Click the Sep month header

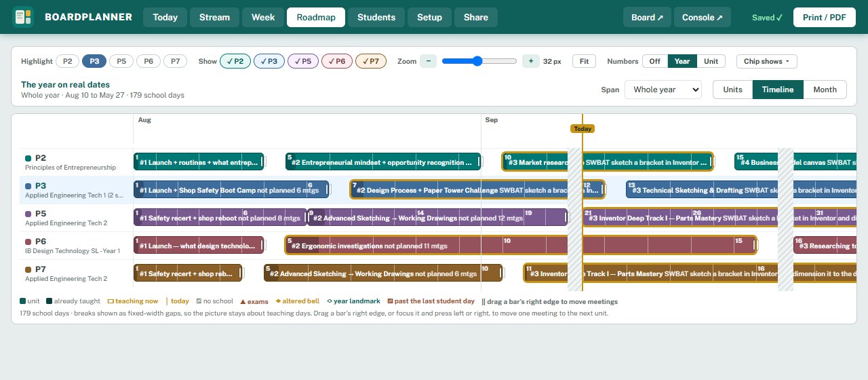point(492,120)
